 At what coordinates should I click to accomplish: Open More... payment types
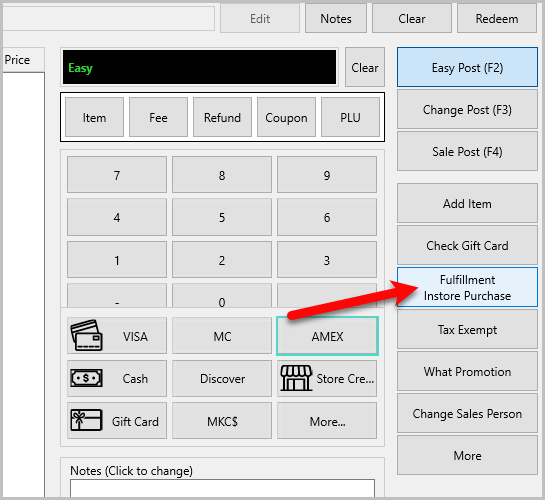[327, 421]
